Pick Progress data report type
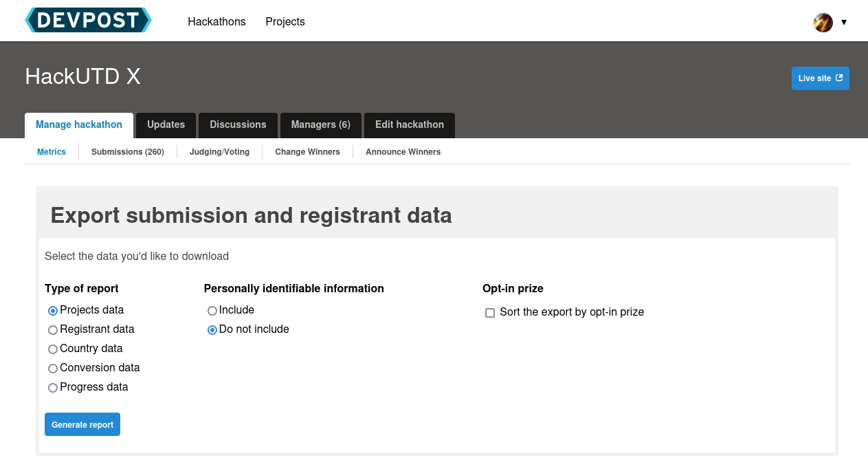The width and height of the screenshot is (868, 469). pyautogui.click(x=53, y=388)
